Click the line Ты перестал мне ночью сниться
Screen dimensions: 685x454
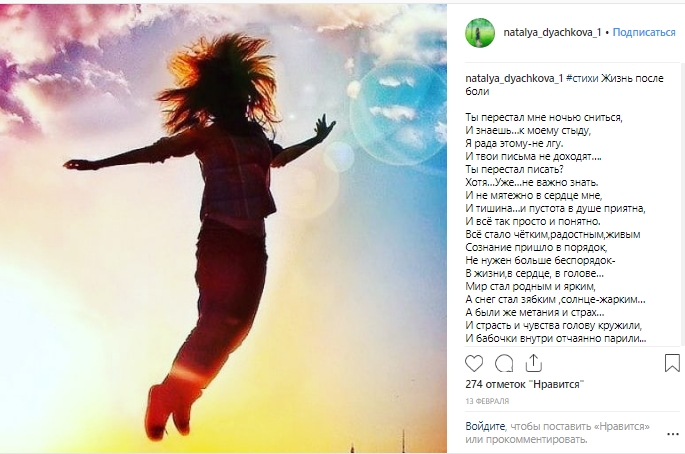point(544,118)
